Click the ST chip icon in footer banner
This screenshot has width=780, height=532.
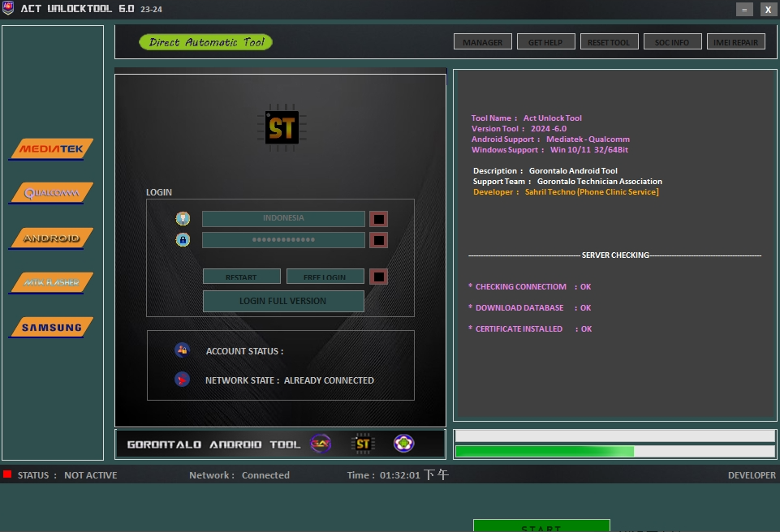[x=363, y=444]
